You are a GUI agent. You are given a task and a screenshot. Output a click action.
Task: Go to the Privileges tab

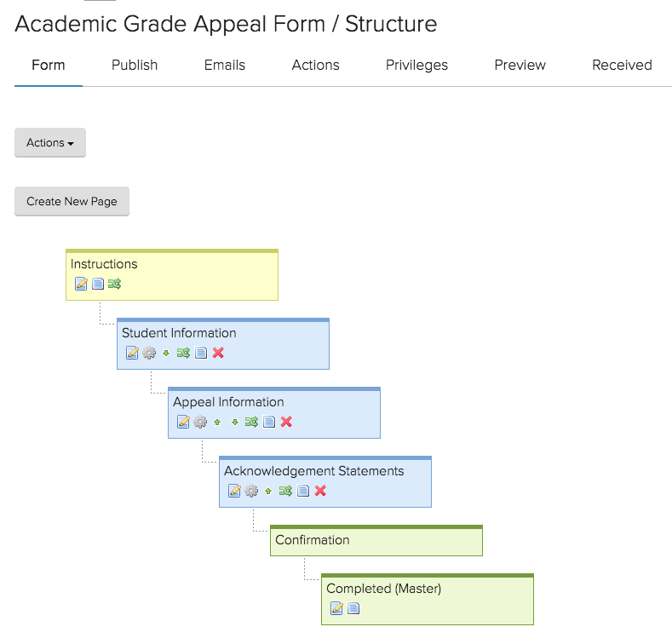point(416,66)
